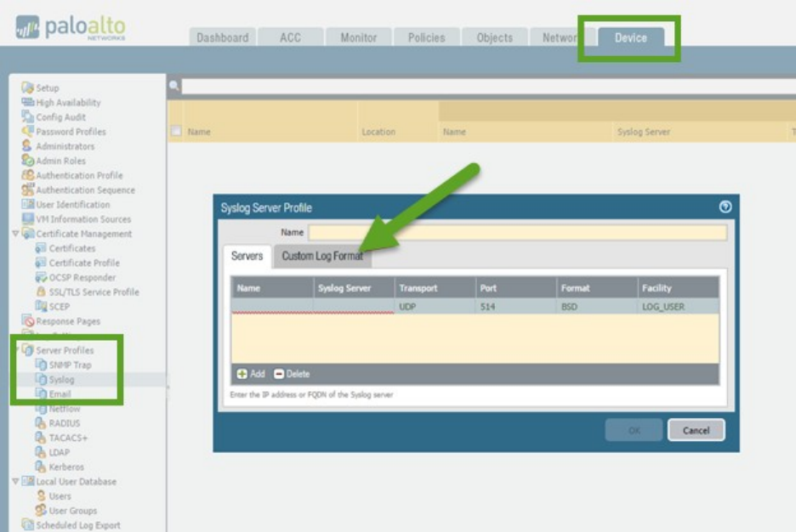
Task: Click the Kerberos icon
Action: [x=41, y=467]
